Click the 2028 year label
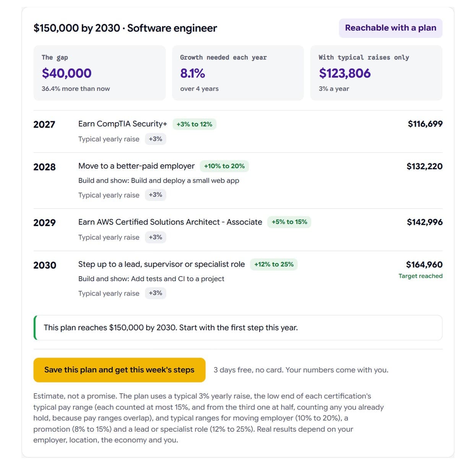 coord(44,167)
